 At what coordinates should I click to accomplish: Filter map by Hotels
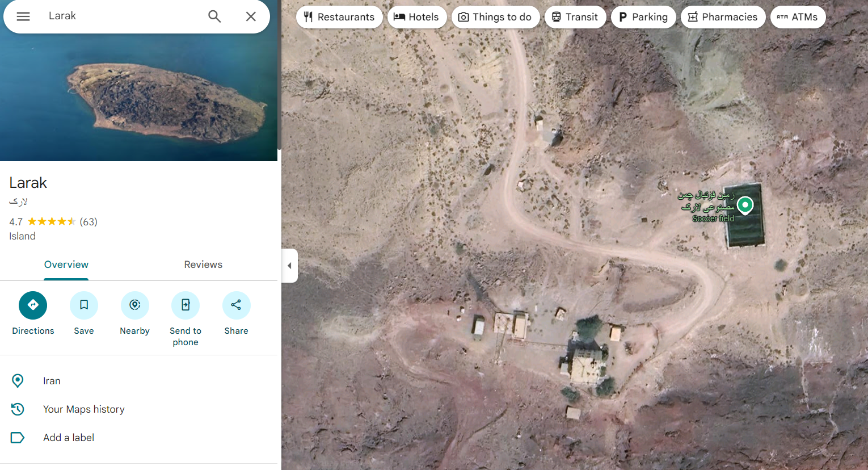point(417,17)
